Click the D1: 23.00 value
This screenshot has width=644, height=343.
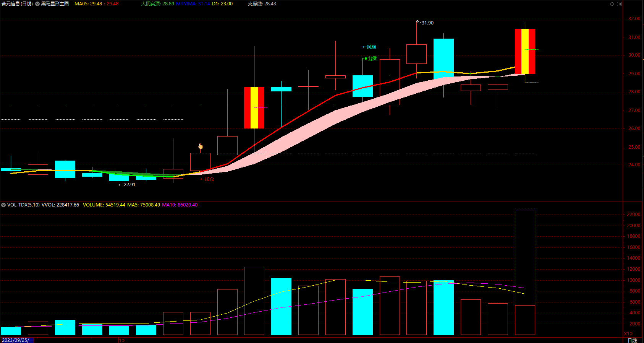point(222,4)
